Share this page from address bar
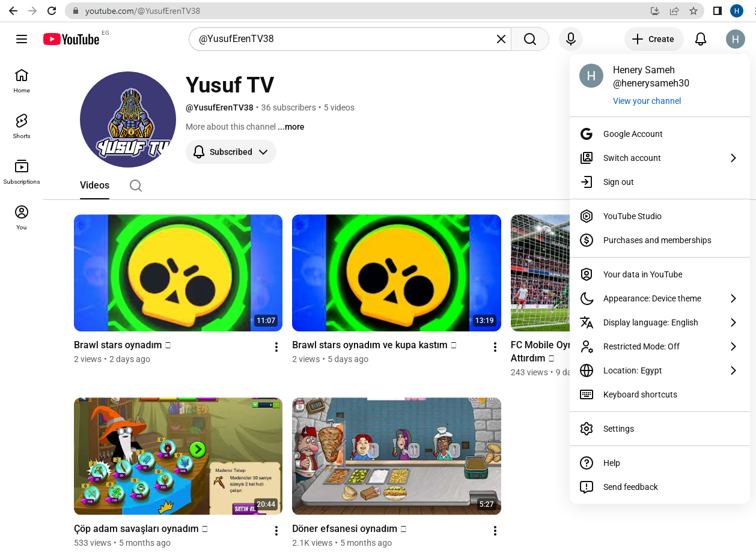 [674, 11]
